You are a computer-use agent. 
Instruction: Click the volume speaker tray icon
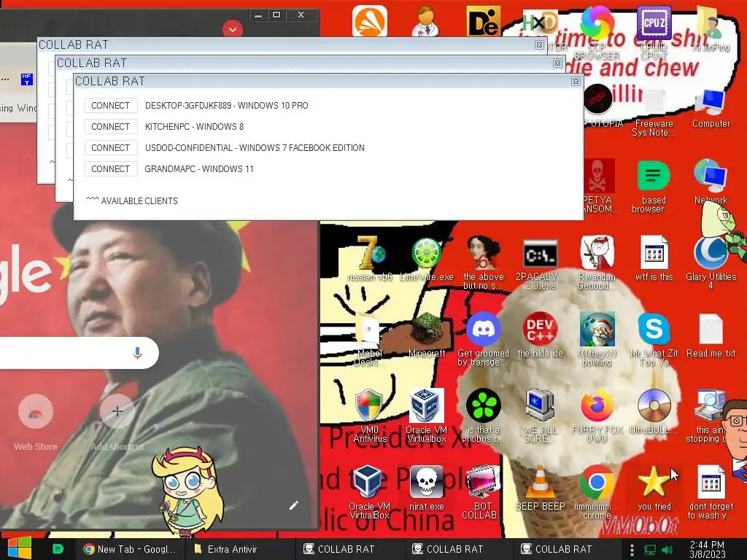667,550
